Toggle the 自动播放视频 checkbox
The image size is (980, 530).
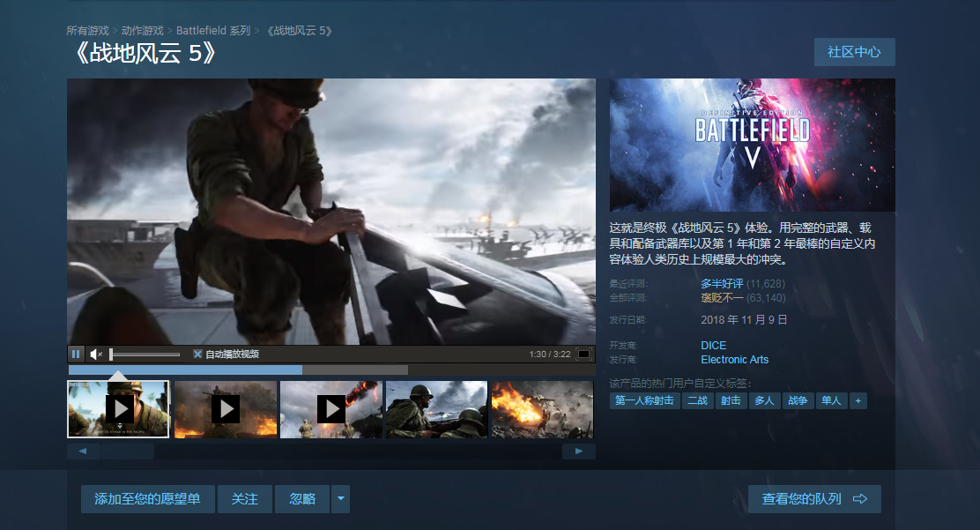click(197, 355)
